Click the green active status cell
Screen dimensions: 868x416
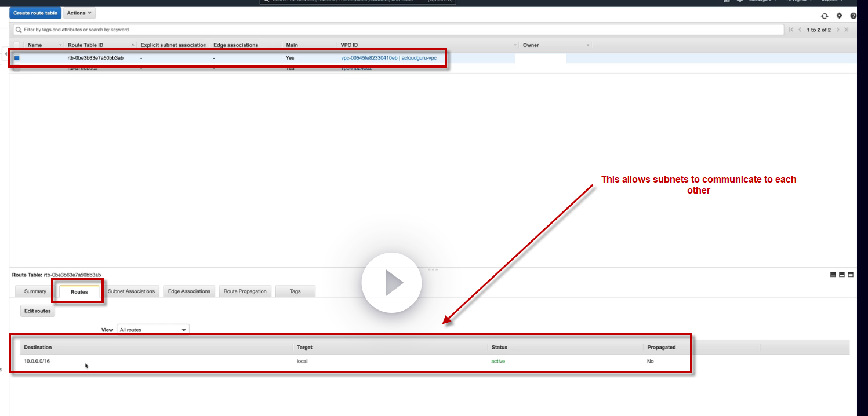[x=498, y=362]
